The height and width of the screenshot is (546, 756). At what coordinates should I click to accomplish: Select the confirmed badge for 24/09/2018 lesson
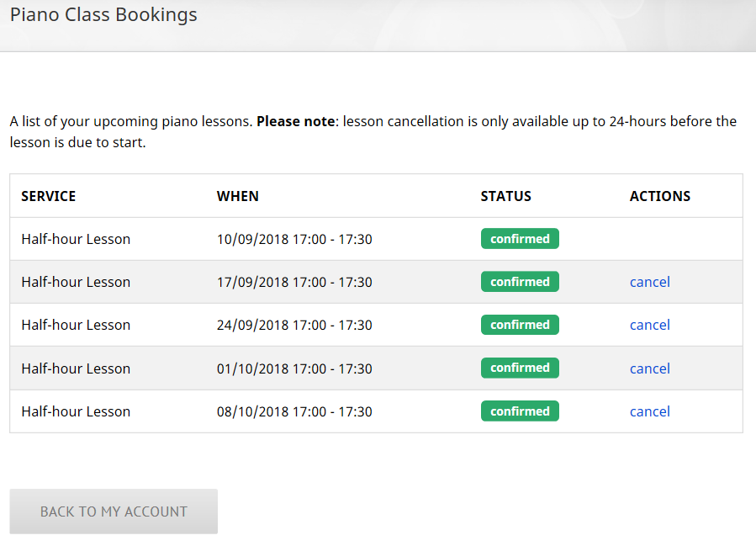coord(520,324)
